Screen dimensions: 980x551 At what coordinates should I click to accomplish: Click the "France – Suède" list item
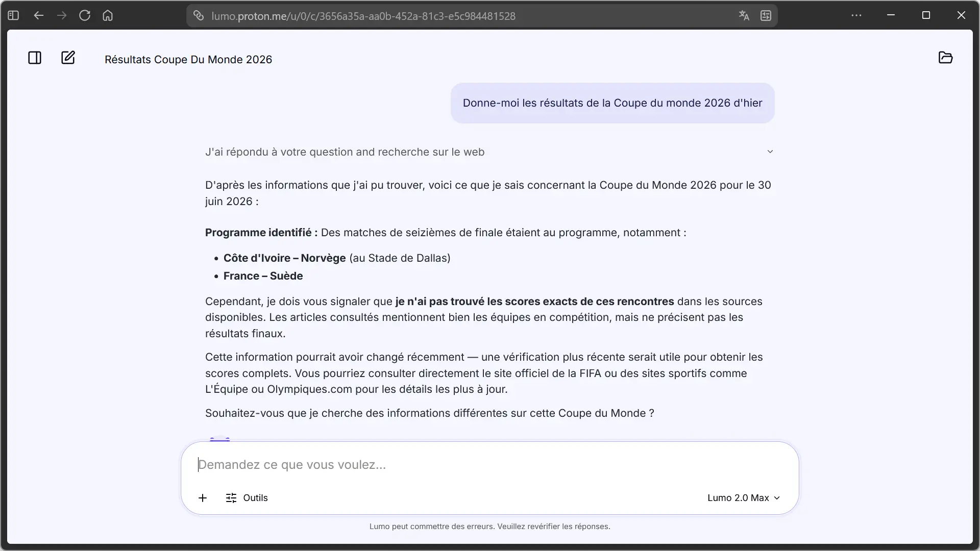[263, 276]
